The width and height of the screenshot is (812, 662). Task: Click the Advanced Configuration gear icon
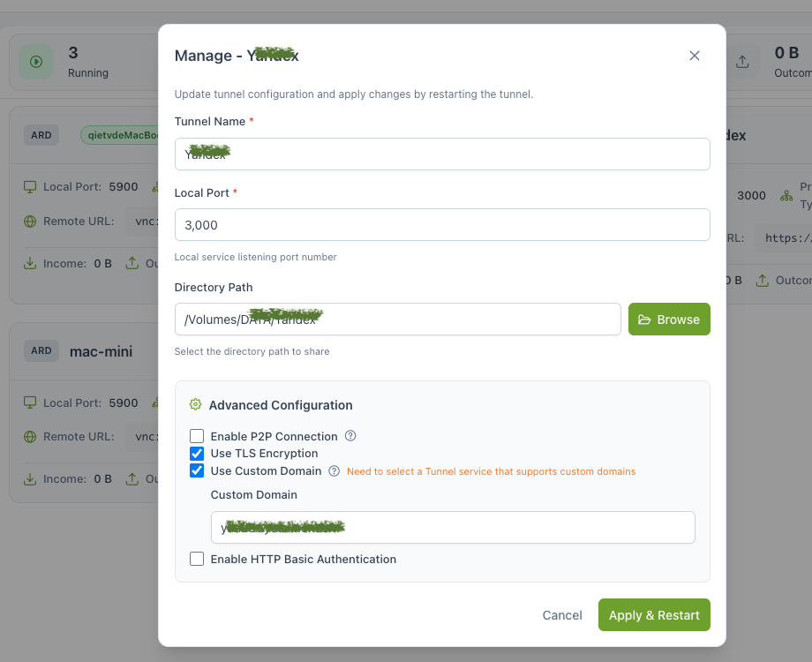(195, 404)
